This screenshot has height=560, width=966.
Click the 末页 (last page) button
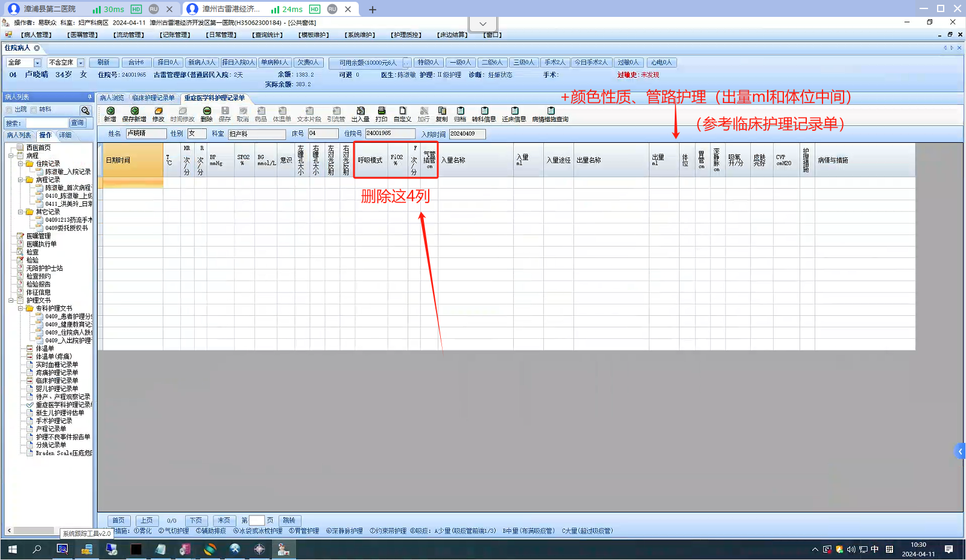(x=224, y=520)
